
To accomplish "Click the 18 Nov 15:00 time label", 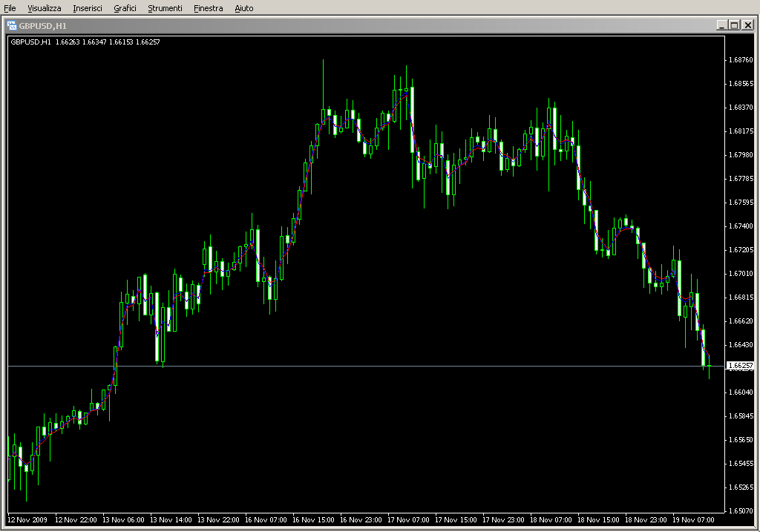I will [x=599, y=520].
